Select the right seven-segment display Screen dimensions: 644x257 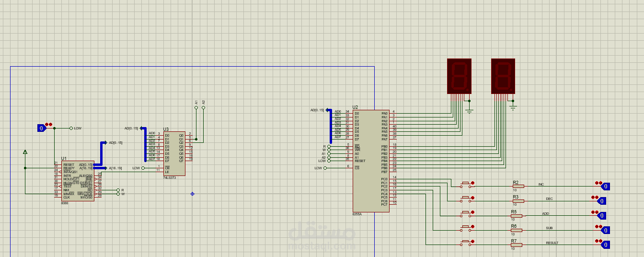pyautogui.click(x=503, y=76)
